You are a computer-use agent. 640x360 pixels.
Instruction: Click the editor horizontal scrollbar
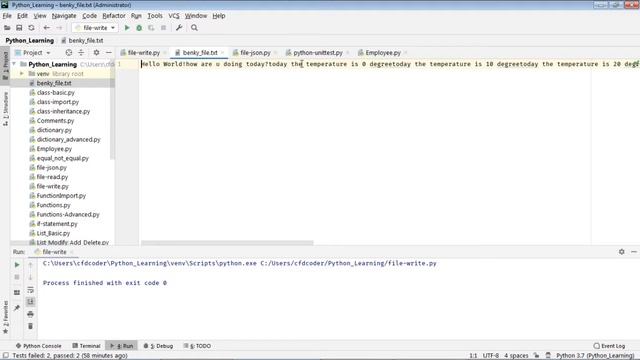227,243
